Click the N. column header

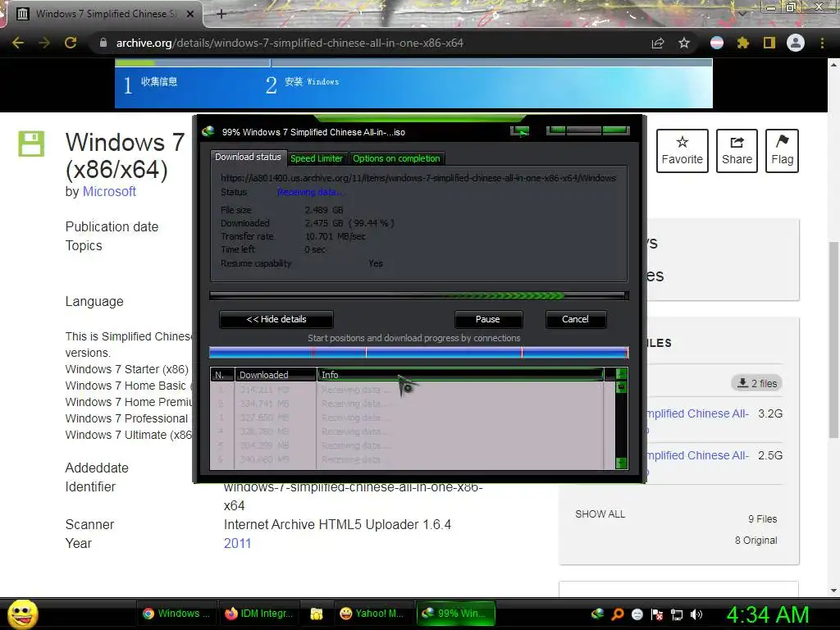point(222,374)
